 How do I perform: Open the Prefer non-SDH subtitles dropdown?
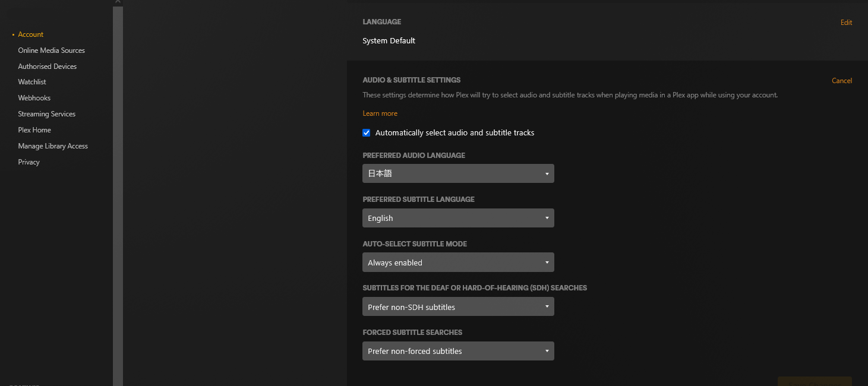point(458,306)
